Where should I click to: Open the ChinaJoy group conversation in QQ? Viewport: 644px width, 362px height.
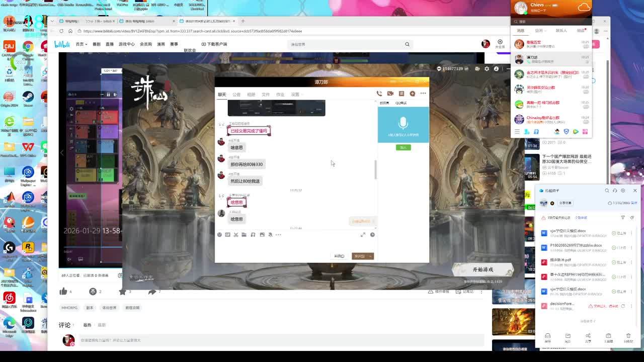tap(551, 119)
